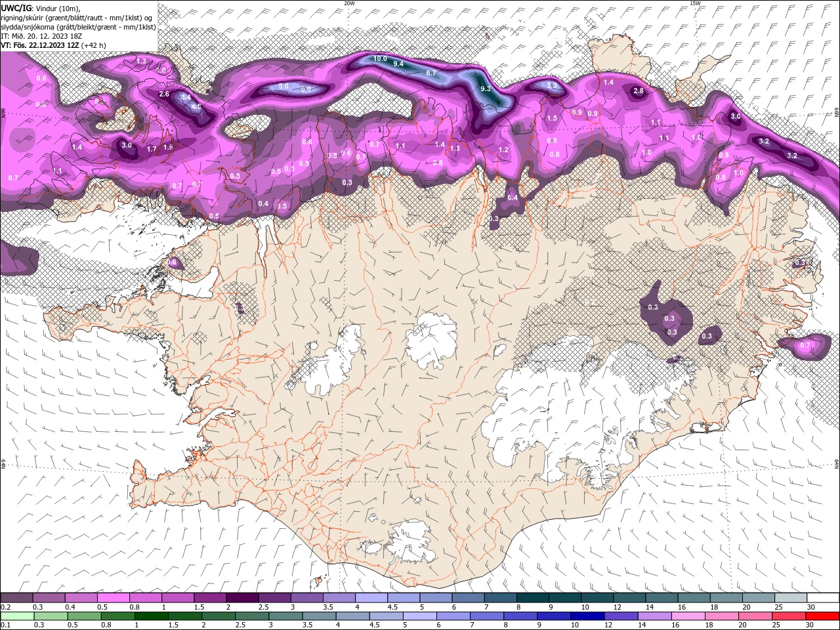Viewport: 840px width, 630px height.
Task: Click the rain-scale swatch between 3 and 3.5
Action: click(285, 616)
